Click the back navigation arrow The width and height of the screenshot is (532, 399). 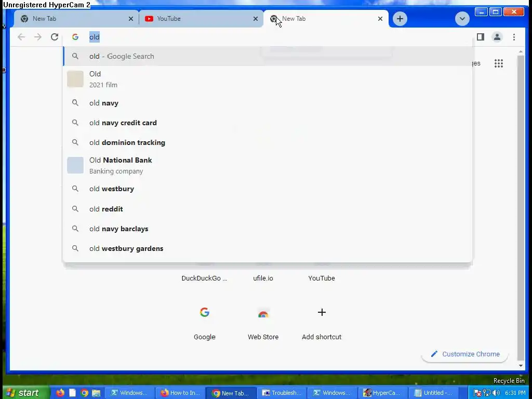(21, 37)
